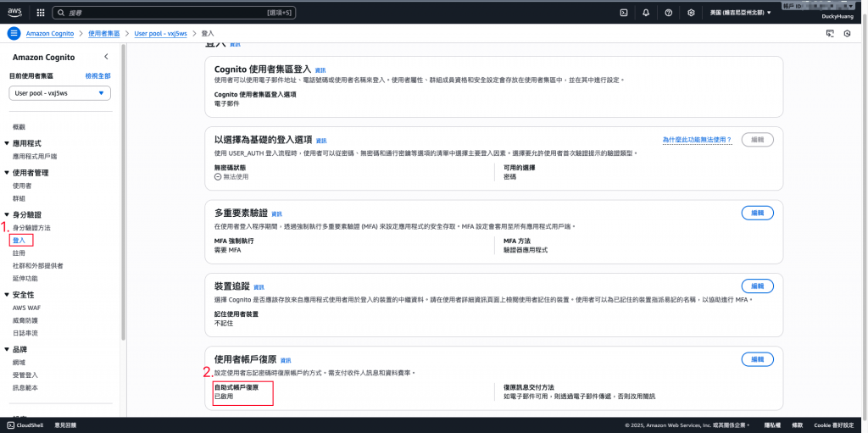Collapse the Amazon Cognito side panel arrow
This screenshot has height=433, width=868.
pos(106,57)
